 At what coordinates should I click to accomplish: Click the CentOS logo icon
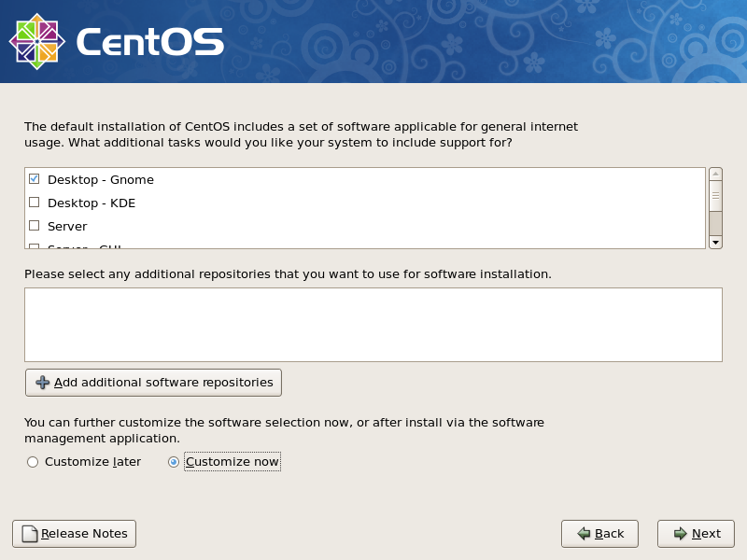tap(37, 41)
